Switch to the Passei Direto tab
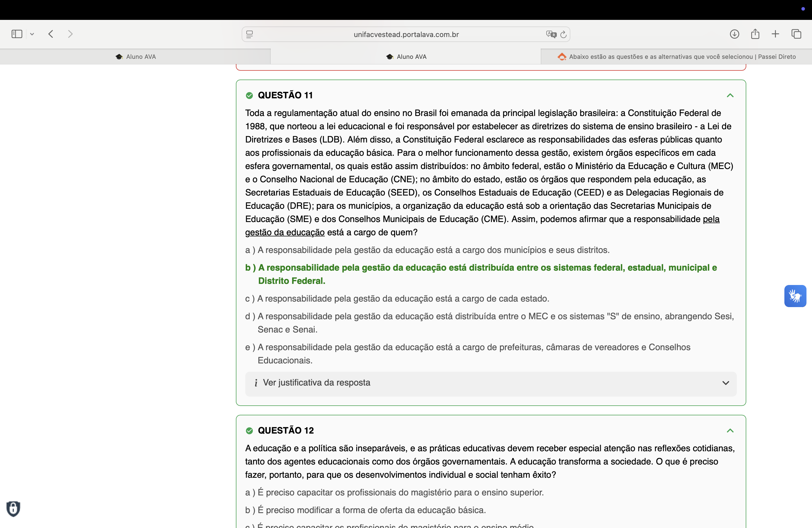 click(x=677, y=57)
